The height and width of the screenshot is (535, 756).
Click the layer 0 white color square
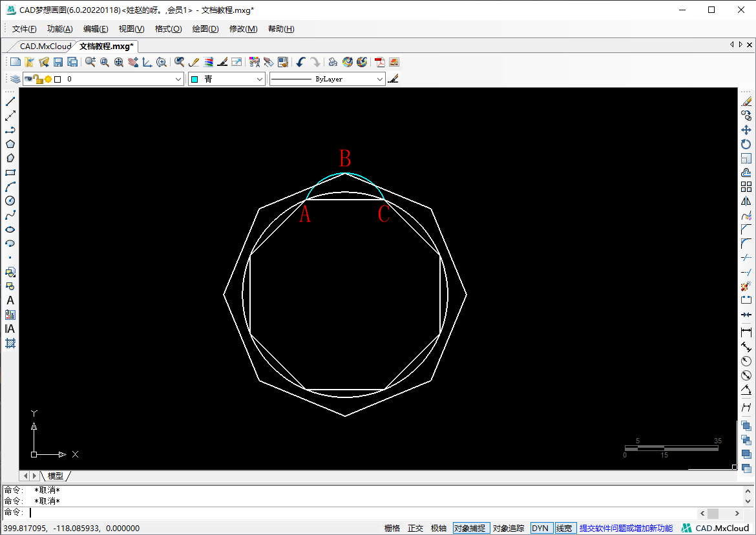tap(58, 79)
